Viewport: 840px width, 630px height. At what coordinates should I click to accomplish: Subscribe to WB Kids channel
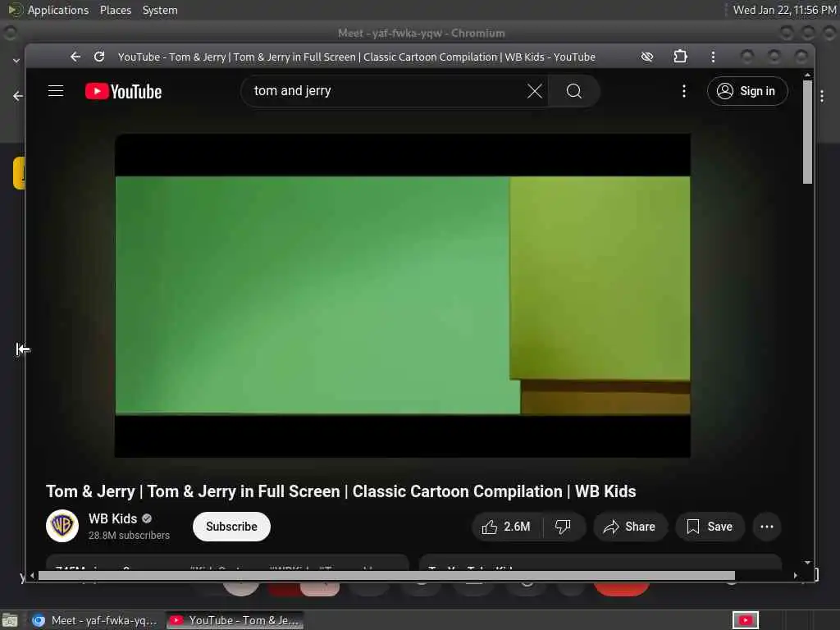click(x=231, y=527)
